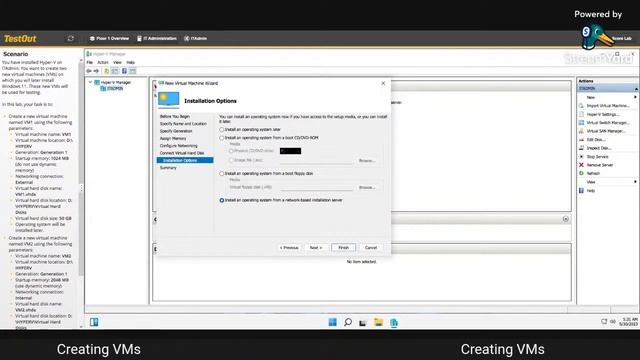Choose Image file (.iso) radio option
Image resolution: width=640 pixels, height=360 pixels.
click(x=246, y=160)
